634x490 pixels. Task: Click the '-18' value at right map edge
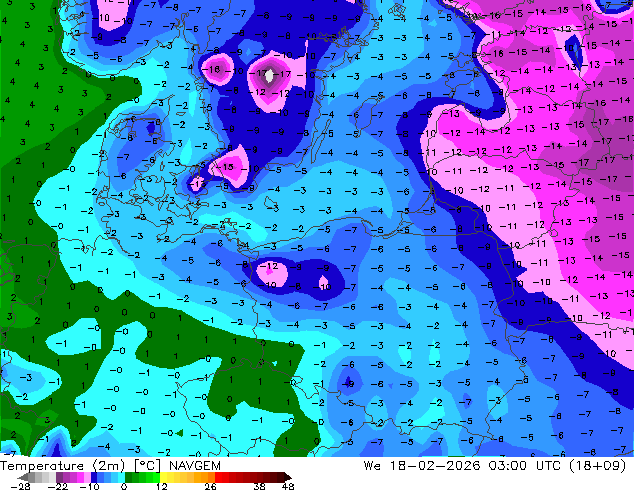tap(625, 119)
